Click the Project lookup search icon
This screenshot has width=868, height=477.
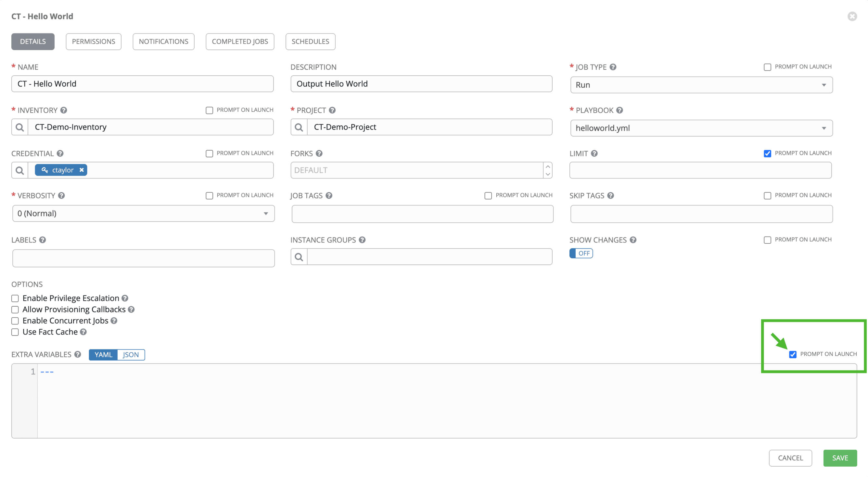[x=299, y=127]
